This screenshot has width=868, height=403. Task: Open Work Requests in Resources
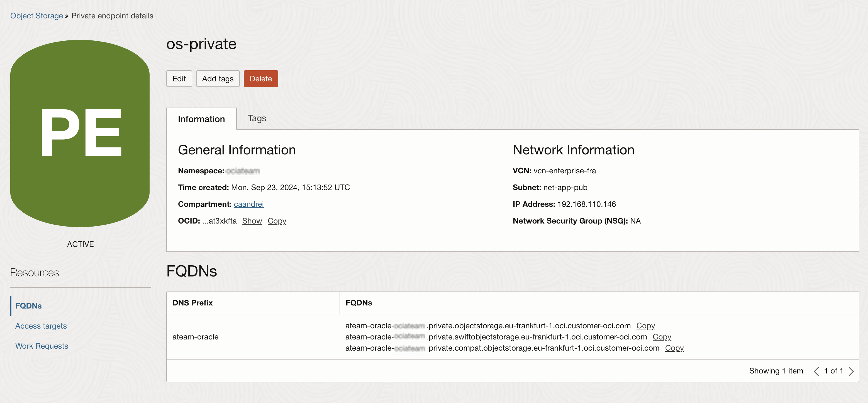tap(42, 346)
